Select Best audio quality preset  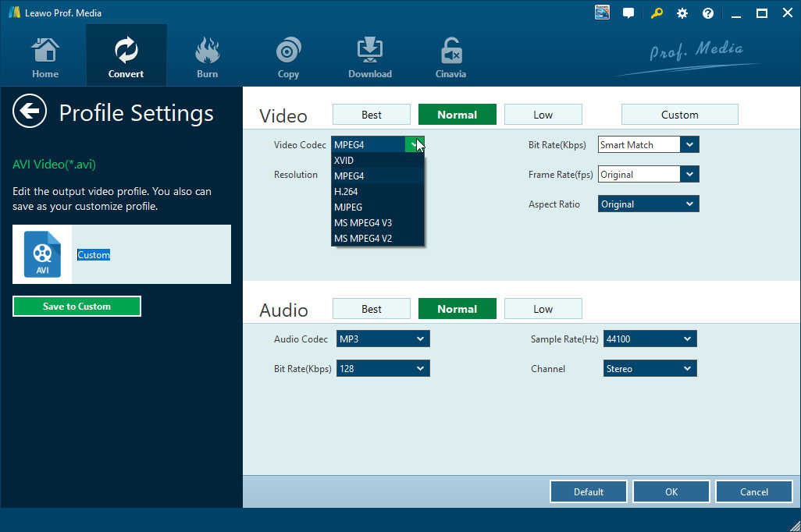372,309
